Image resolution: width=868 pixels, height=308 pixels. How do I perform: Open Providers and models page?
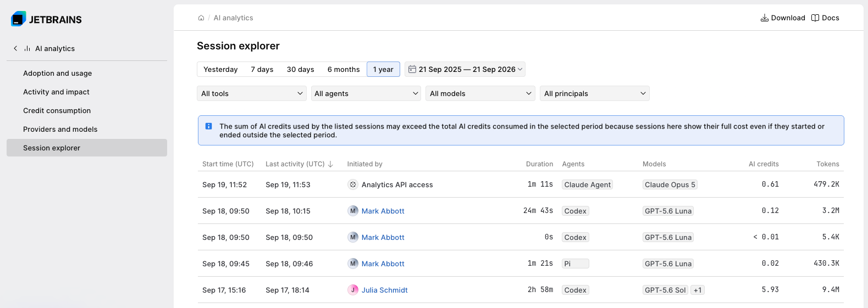click(x=87, y=129)
